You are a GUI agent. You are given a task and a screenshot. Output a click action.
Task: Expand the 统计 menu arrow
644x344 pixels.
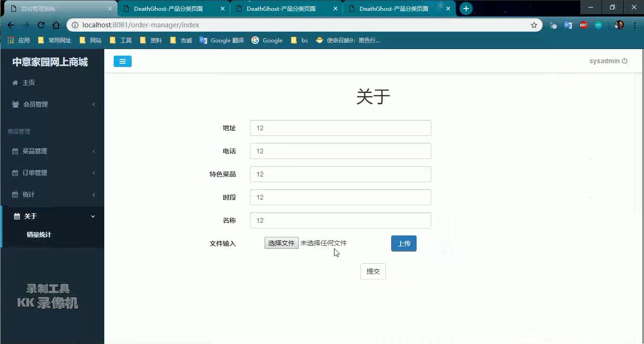pos(94,194)
